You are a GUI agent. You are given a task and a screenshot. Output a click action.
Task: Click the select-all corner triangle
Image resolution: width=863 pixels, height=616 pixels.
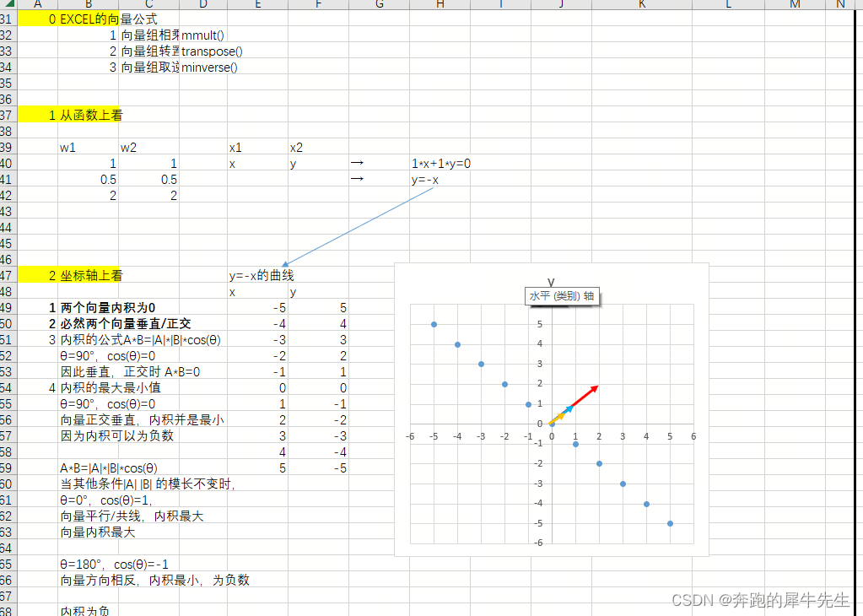pyautogui.click(x=8, y=4)
